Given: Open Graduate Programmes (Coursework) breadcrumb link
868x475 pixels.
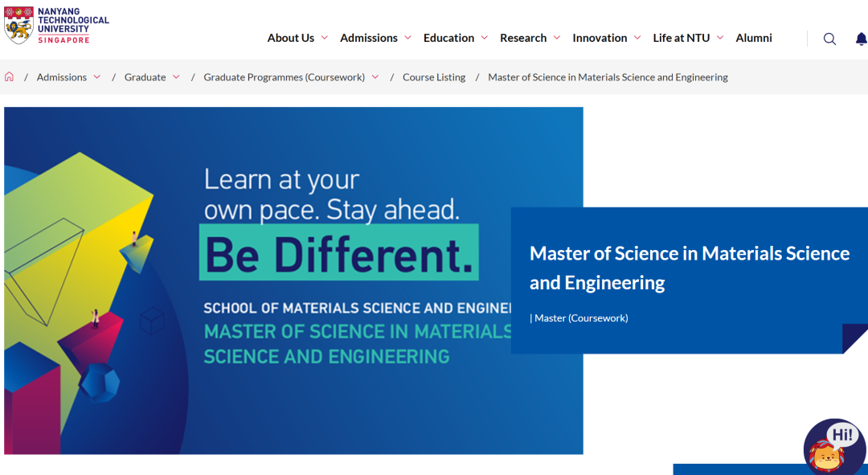Looking at the screenshot, I should (x=284, y=77).
